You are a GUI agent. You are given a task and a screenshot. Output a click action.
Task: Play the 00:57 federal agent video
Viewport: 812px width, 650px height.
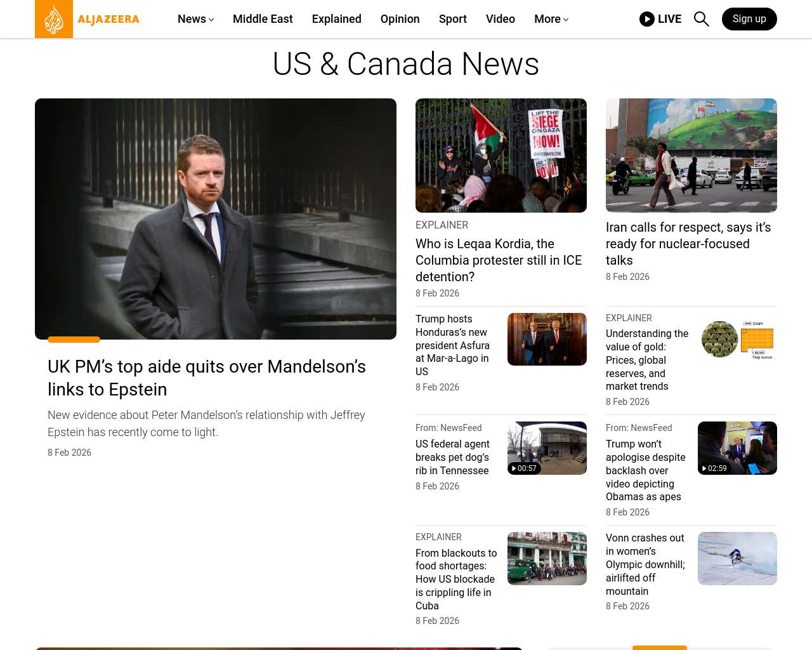(546, 448)
